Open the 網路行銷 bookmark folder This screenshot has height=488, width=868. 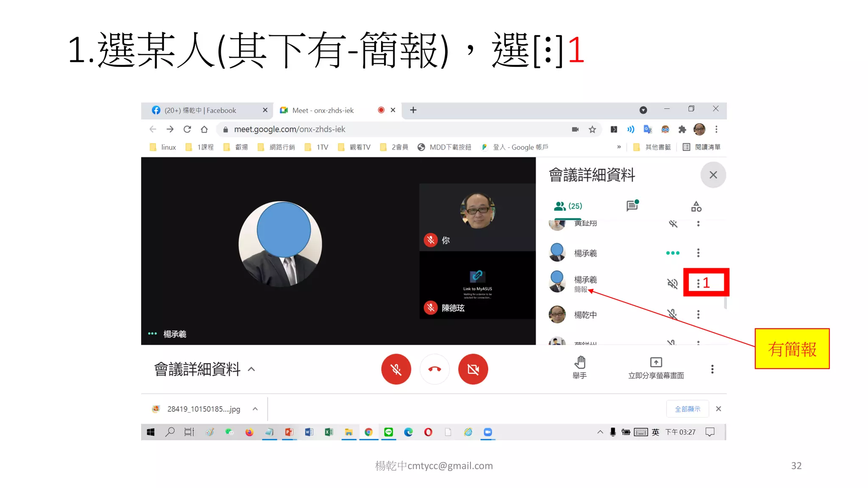pos(276,147)
